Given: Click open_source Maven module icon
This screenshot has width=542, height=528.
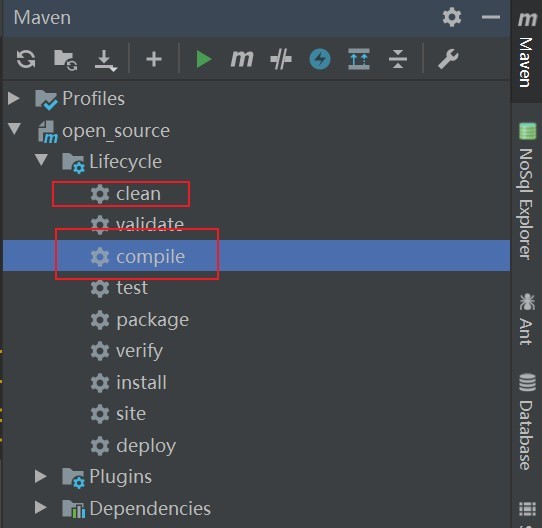Looking at the screenshot, I should pyautogui.click(x=47, y=132).
